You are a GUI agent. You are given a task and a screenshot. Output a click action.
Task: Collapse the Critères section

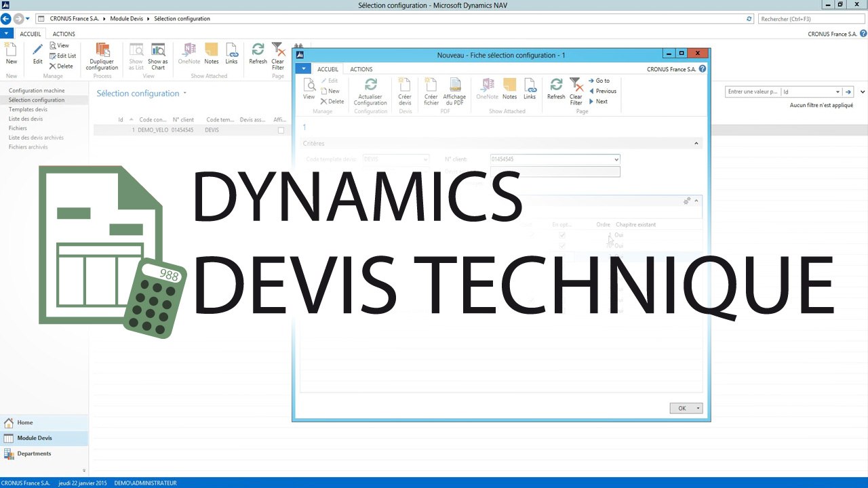click(x=696, y=144)
